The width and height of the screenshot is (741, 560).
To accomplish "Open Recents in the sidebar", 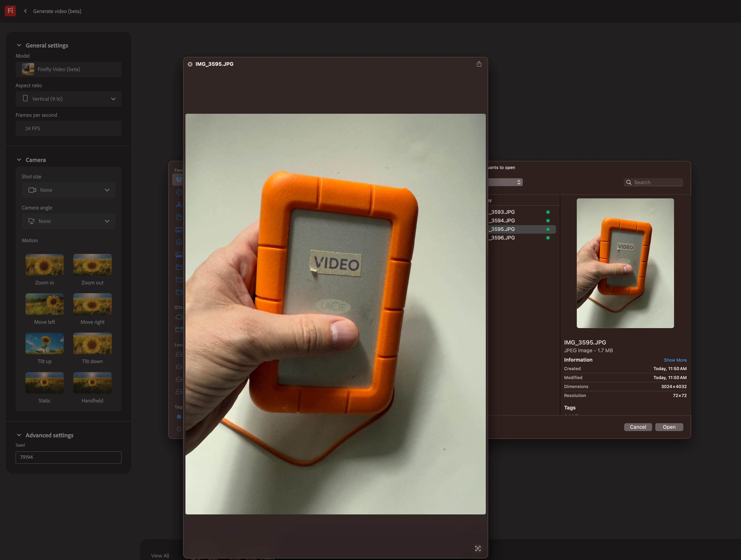I will pos(179,192).
